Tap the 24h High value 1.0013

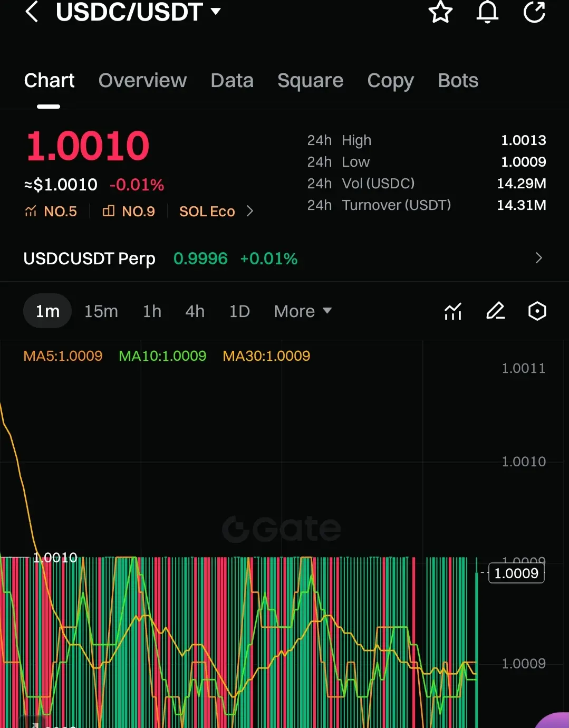pos(523,140)
